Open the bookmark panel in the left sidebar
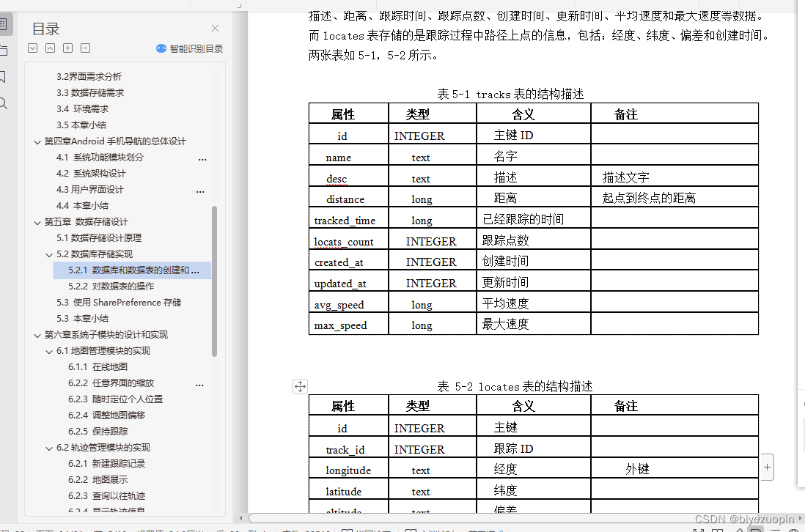Screen dimensions: 805x532 [x=3, y=77]
